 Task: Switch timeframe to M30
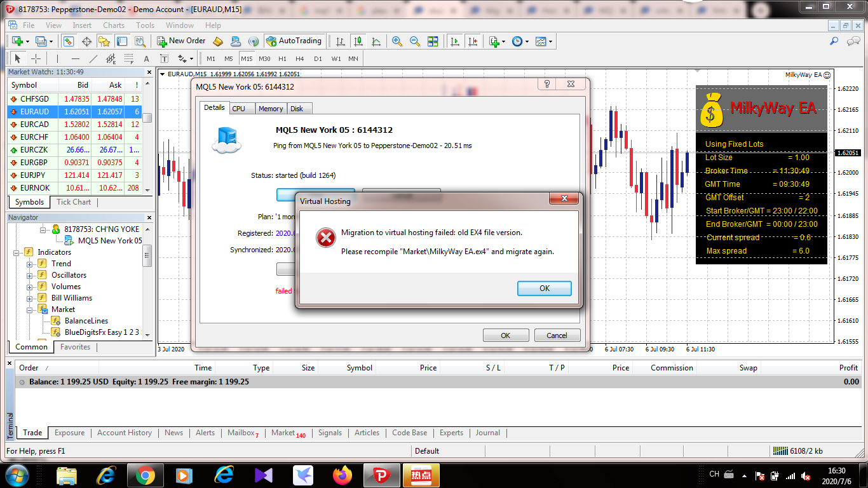coord(264,58)
